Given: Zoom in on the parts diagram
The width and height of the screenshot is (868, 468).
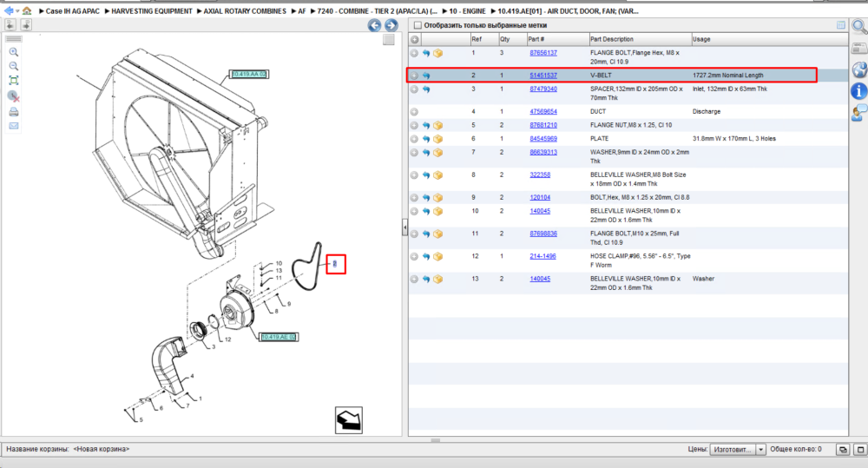Looking at the screenshot, I should pyautogui.click(x=14, y=52).
